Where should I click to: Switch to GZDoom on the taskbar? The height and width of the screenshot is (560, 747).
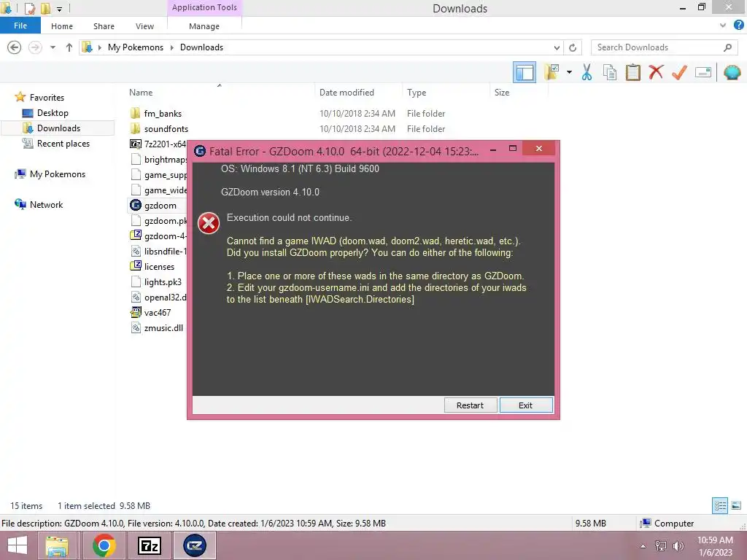194,545
